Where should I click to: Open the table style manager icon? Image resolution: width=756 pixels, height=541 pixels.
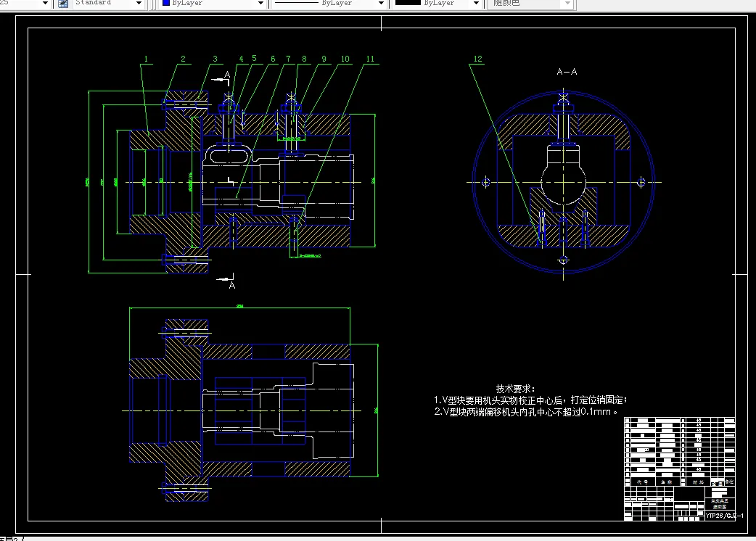coord(63,4)
